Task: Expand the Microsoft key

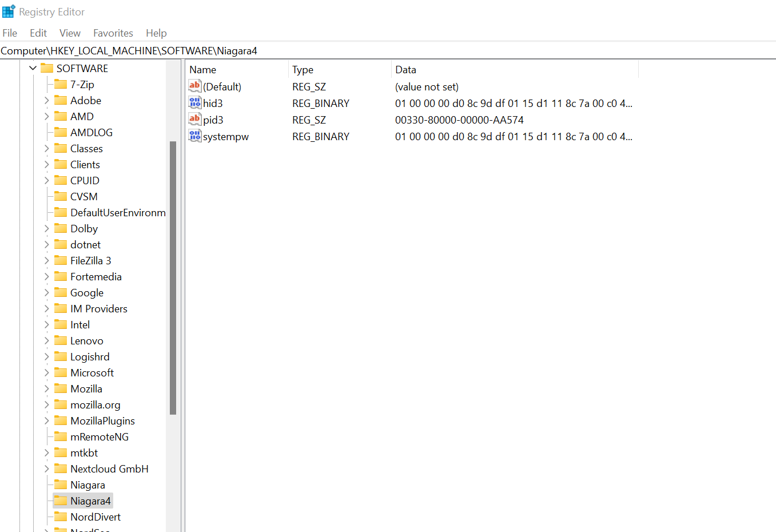Action: 46,372
